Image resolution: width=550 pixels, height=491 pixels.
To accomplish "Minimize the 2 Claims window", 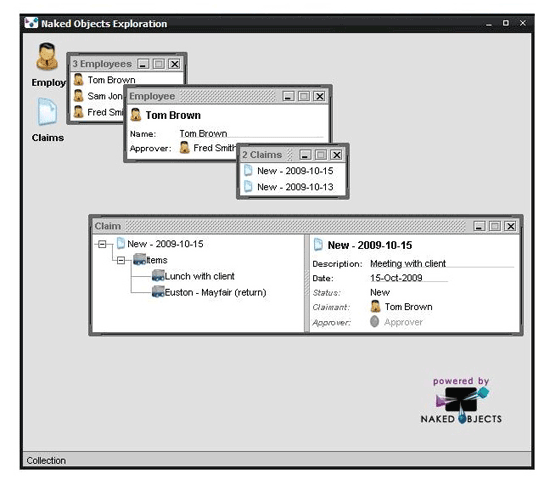I will click(x=305, y=155).
